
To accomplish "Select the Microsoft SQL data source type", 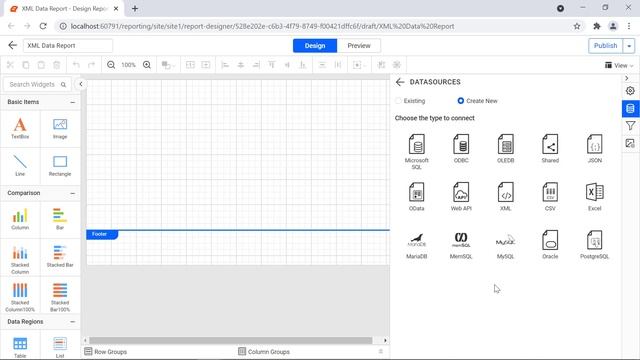I will [x=416, y=151].
